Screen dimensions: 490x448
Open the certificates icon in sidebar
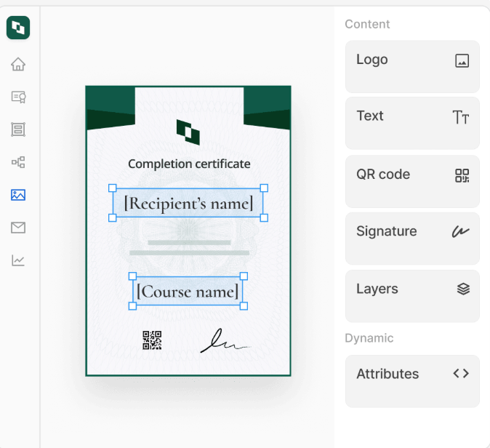click(18, 97)
